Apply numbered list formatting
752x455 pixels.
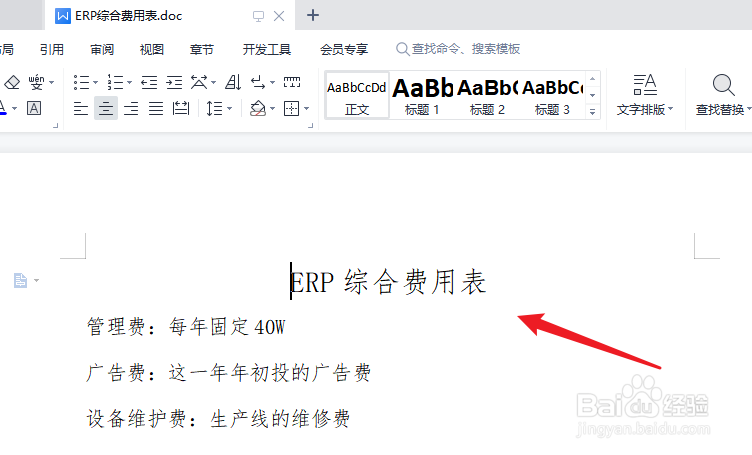(x=115, y=82)
